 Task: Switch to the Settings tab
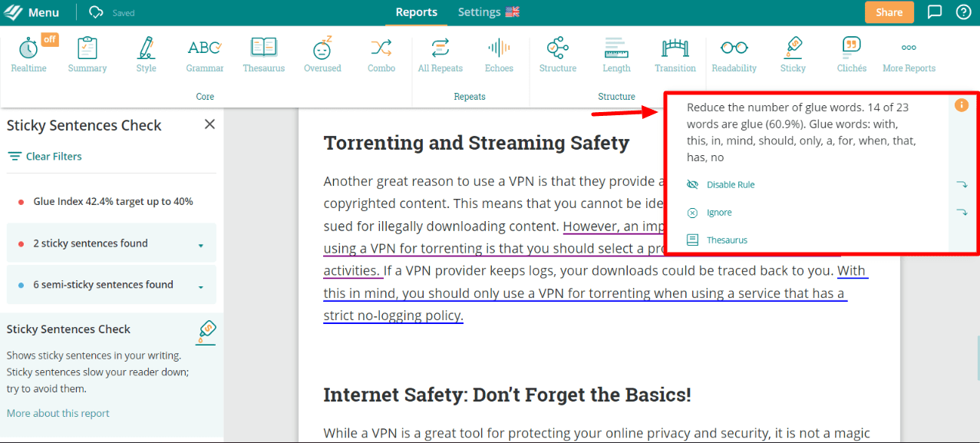pos(488,12)
